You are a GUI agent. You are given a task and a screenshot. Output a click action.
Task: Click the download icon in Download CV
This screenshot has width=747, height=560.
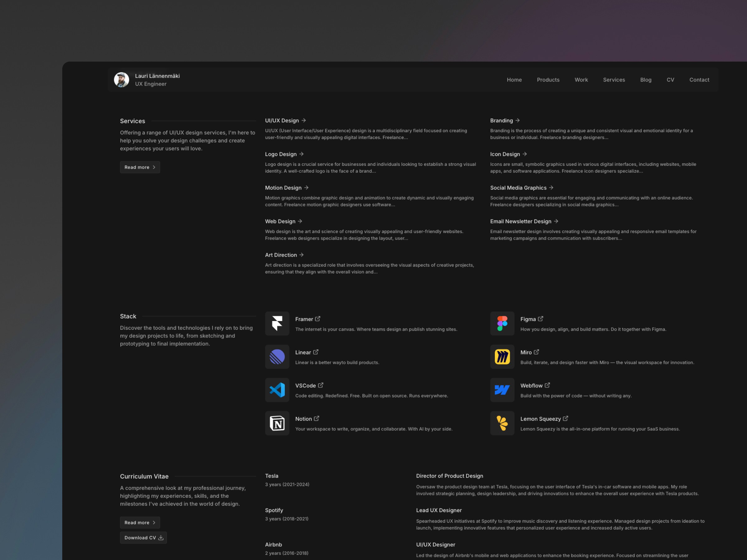161,538
